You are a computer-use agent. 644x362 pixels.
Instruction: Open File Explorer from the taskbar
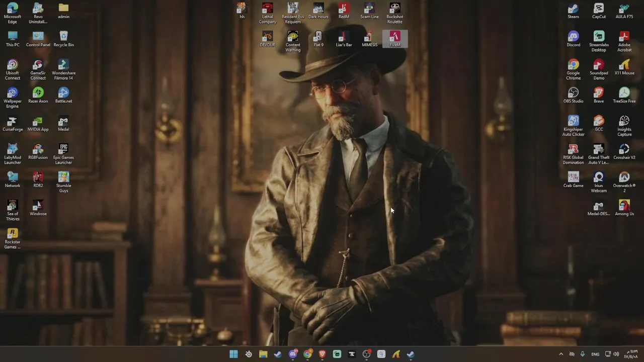(x=263, y=354)
